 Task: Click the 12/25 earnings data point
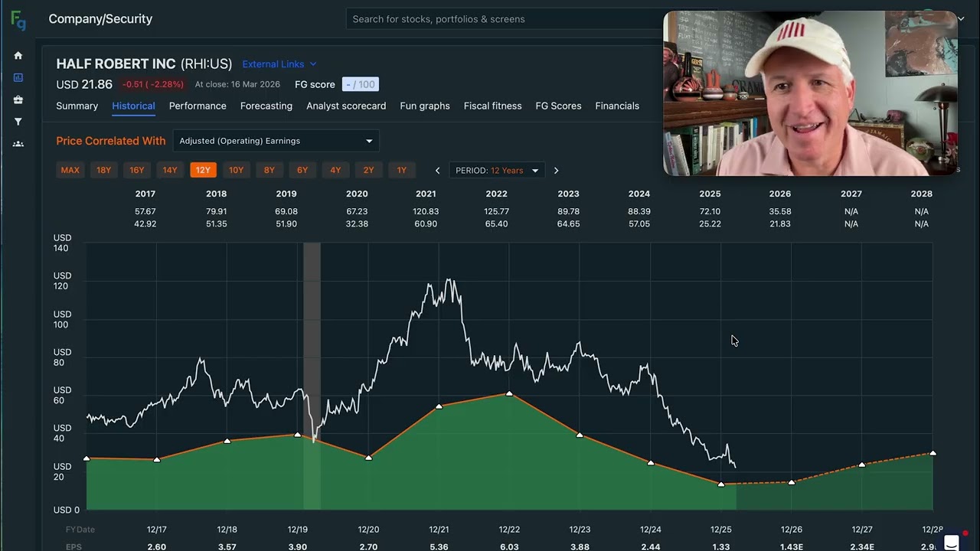click(x=720, y=484)
